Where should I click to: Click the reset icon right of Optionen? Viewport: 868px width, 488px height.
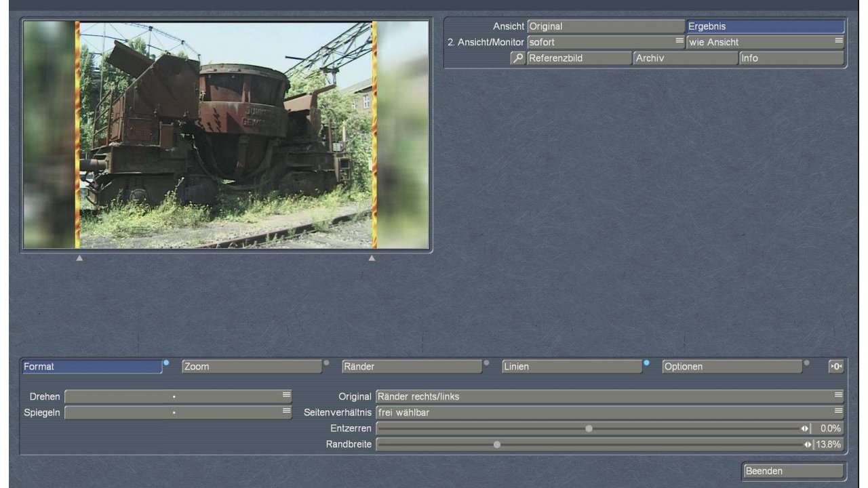tap(836, 367)
